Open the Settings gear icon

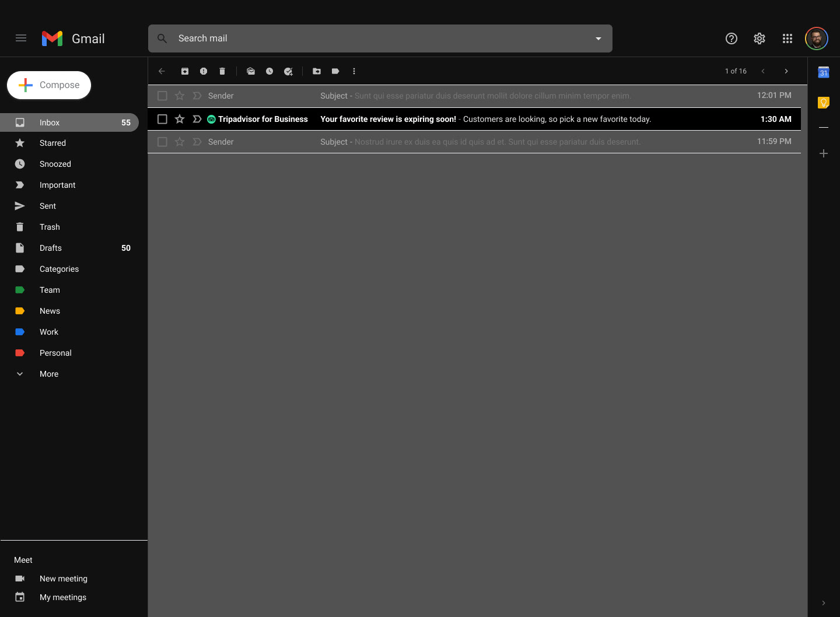coord(759,38)
